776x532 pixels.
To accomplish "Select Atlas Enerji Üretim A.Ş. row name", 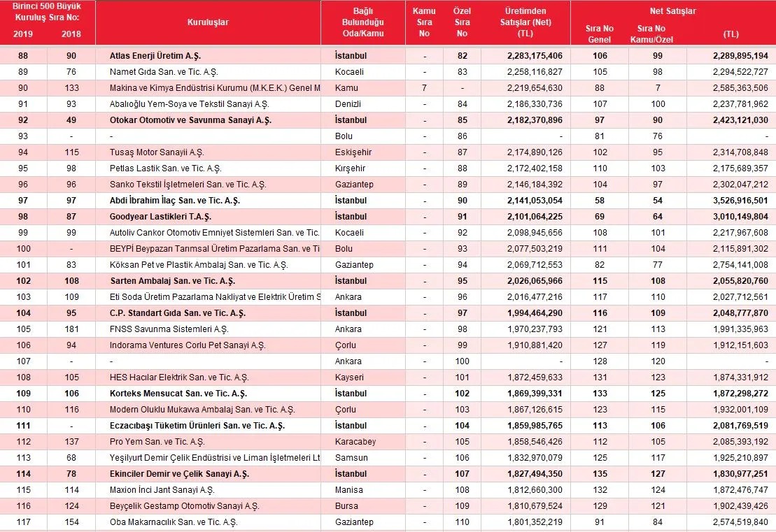I will tap(155, 56).
